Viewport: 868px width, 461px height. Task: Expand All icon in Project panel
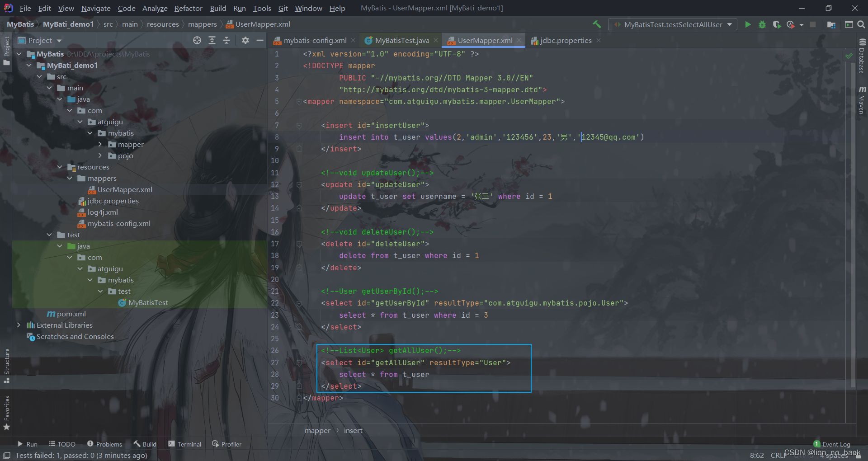click(212, 40)
